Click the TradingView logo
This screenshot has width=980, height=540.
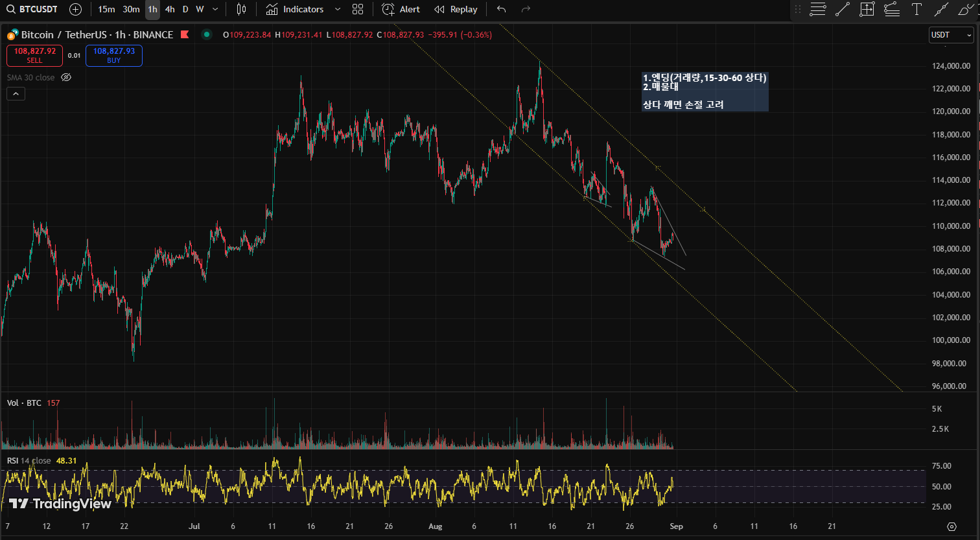click(60, 504)
